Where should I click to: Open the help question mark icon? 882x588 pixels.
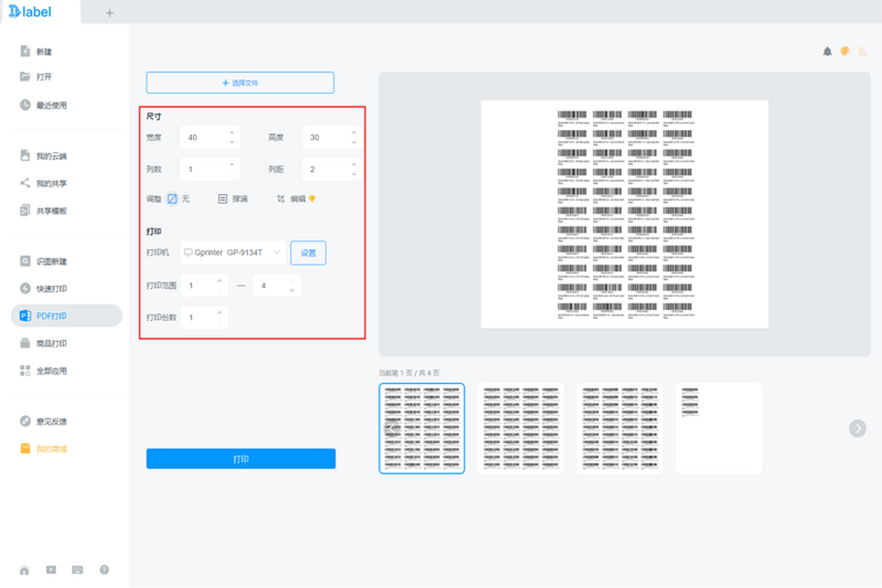click(x=104, y=570)
